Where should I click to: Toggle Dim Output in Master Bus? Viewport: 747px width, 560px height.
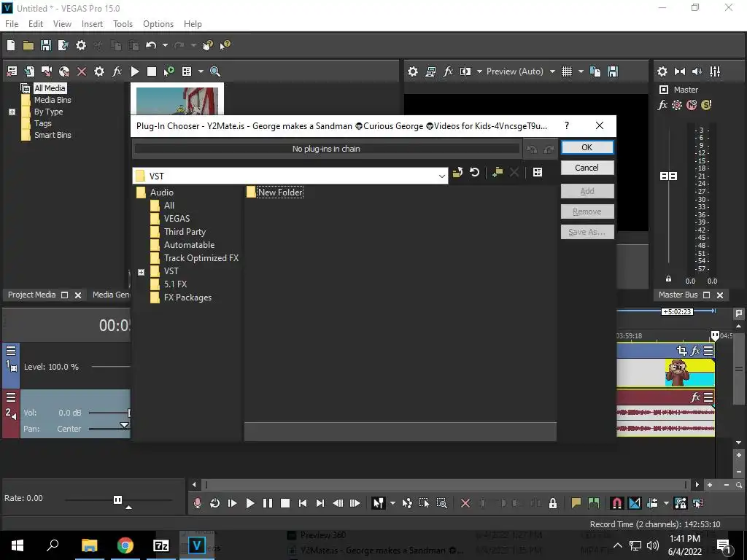pos(697,71)
